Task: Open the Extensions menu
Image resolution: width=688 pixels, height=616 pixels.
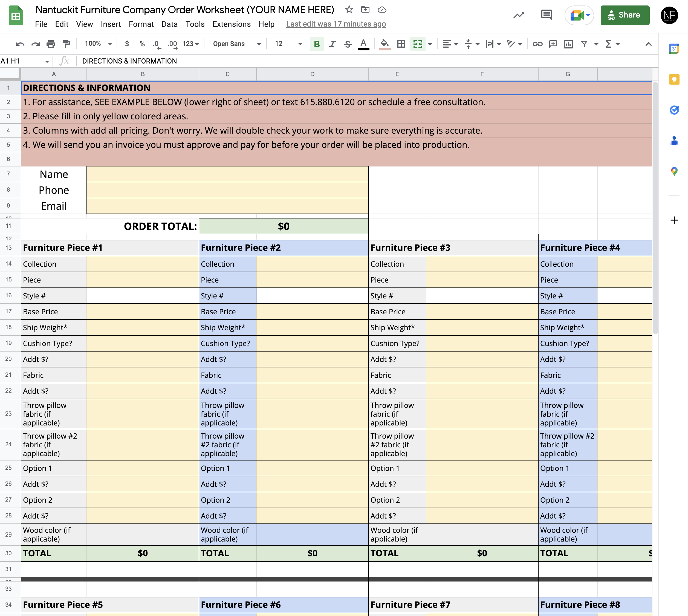Action: click(231, 24)
